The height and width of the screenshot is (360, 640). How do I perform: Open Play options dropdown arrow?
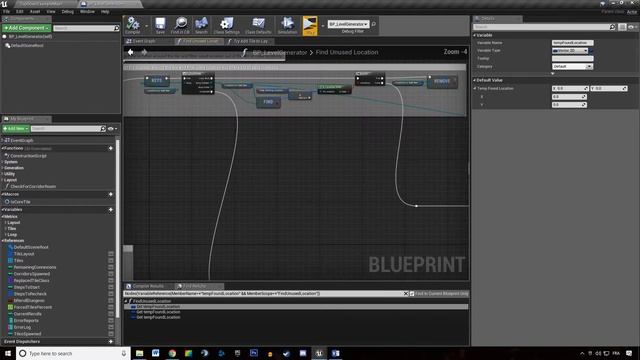tap(322, 26)
